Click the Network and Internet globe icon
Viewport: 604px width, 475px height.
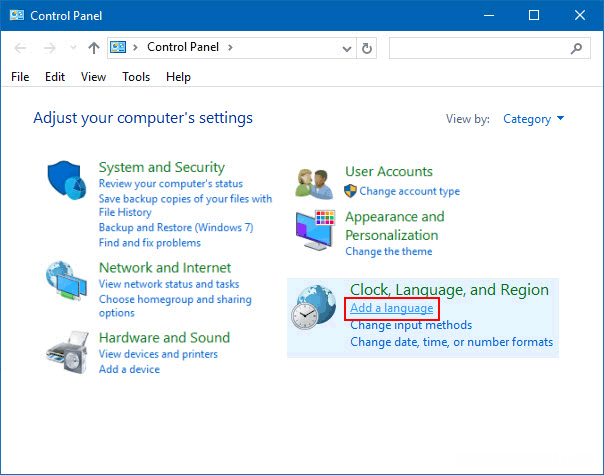[66, 281]
